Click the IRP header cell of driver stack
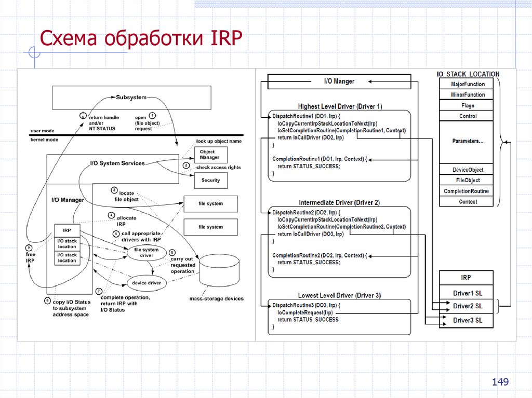Viewport: 532px width, 398px height. (466, 278)
